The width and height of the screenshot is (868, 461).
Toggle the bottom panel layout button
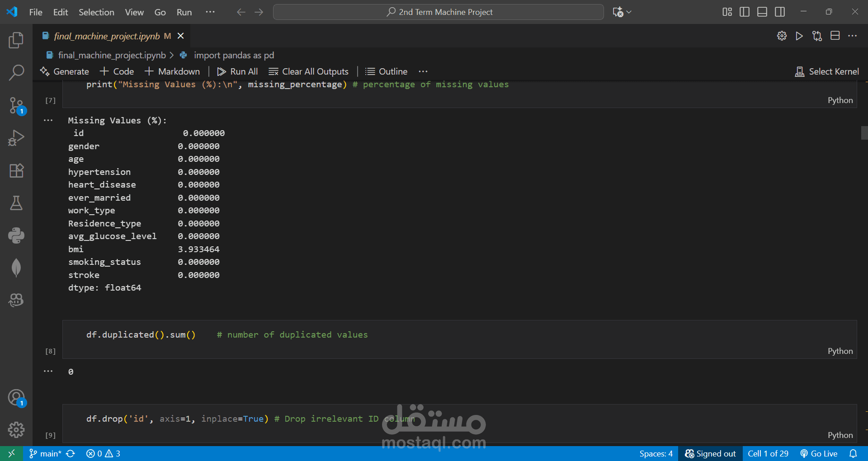coord(762,12)
